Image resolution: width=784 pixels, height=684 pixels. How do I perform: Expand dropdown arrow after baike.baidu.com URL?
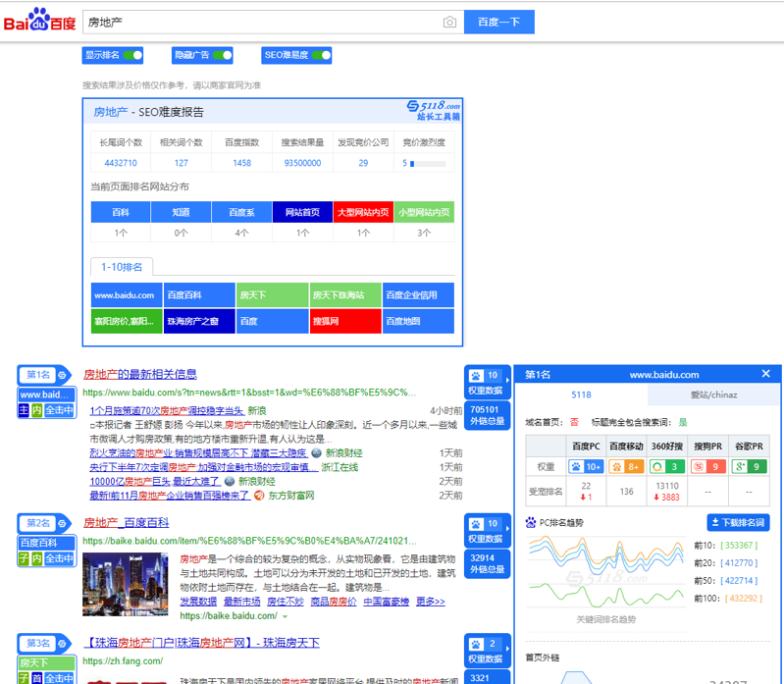point(285,616)
